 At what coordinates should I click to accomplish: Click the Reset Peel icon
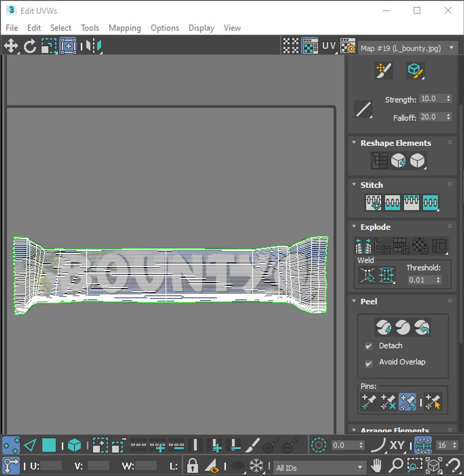coord(422,327)
